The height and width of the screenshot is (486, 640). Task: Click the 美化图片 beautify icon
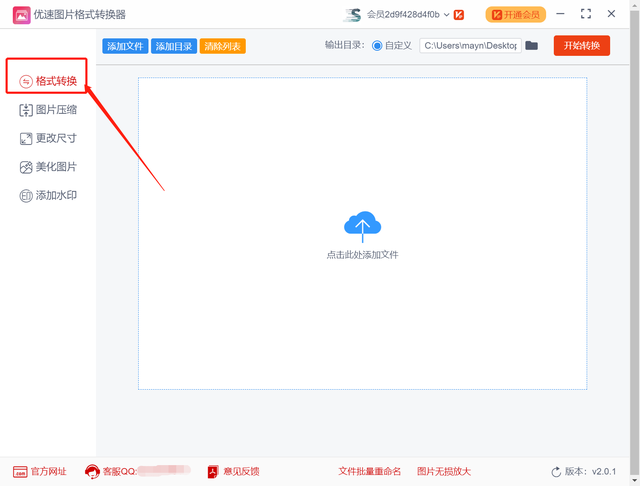(x=26, y=167)
